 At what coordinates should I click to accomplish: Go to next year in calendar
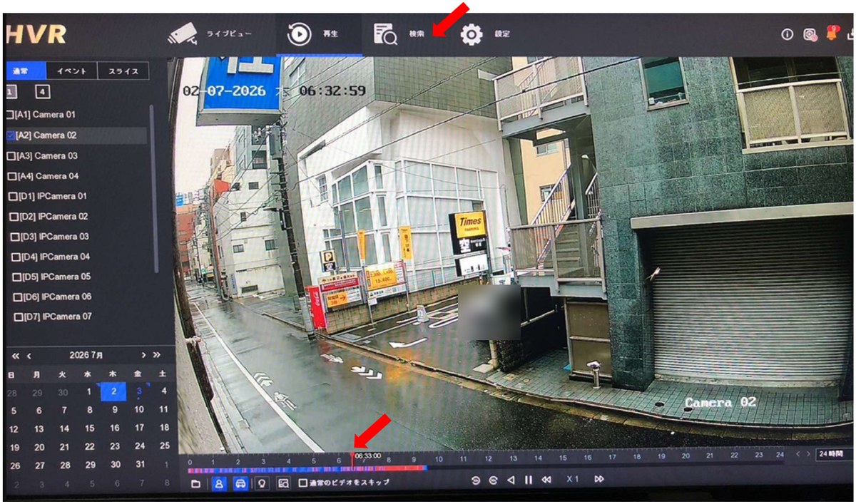(x=157, y=354)
